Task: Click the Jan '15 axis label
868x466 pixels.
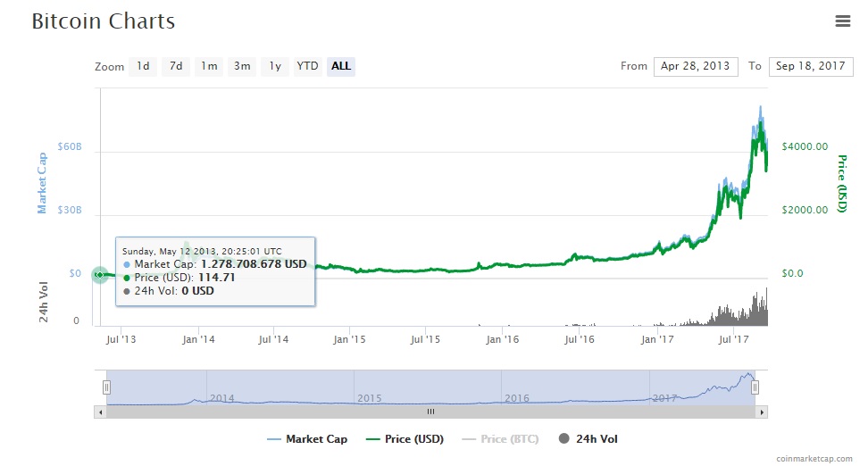Action: tap(349, 339)
